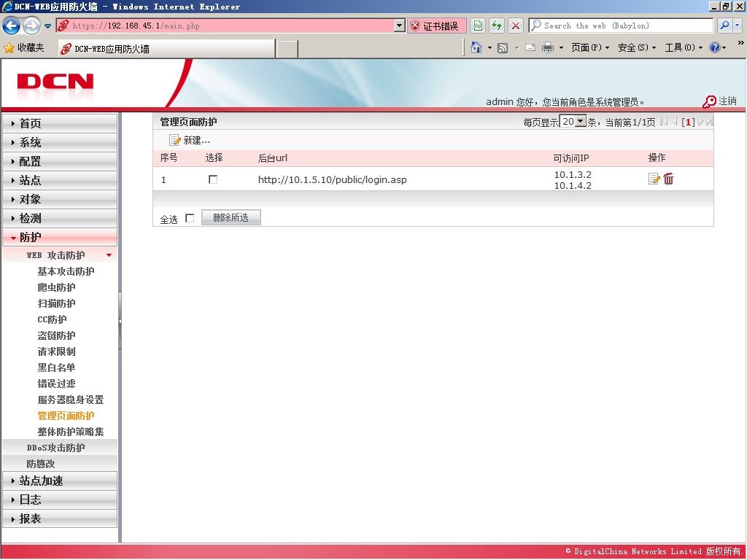Open a new blank browser tab
The image size is (747, 560).
pos(287,49)
